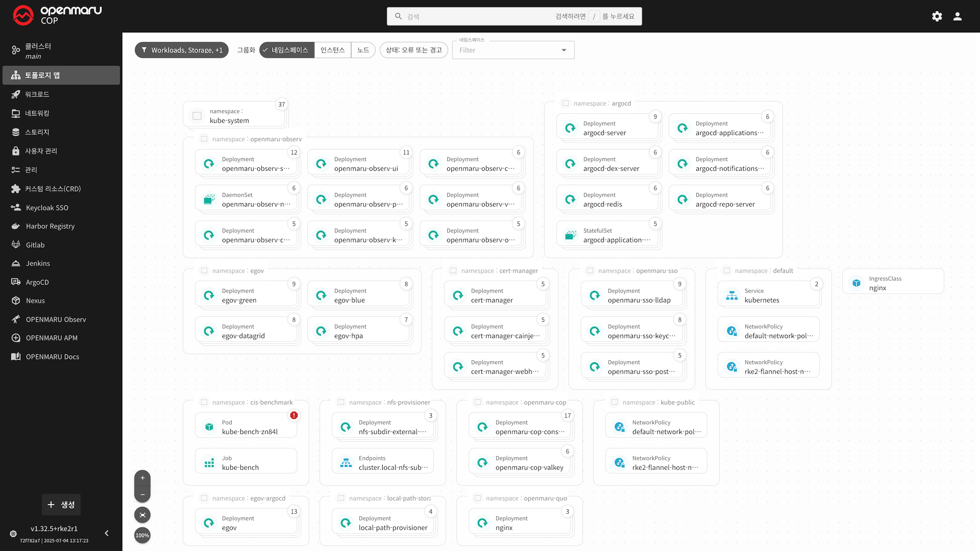Switch grouping to the 노드 tab
Screen dimensions: 980x551
(363, 50)
